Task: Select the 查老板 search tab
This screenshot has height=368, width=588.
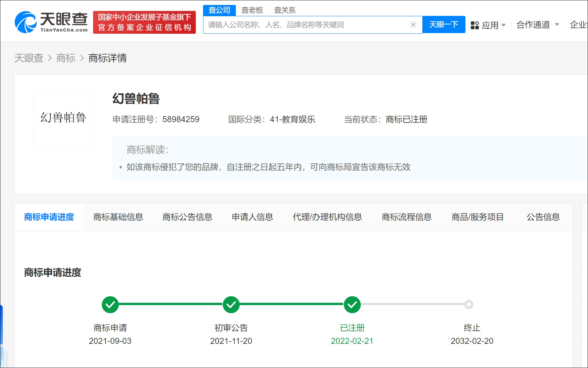Action: pyautogui.click(x=252, y=10)
